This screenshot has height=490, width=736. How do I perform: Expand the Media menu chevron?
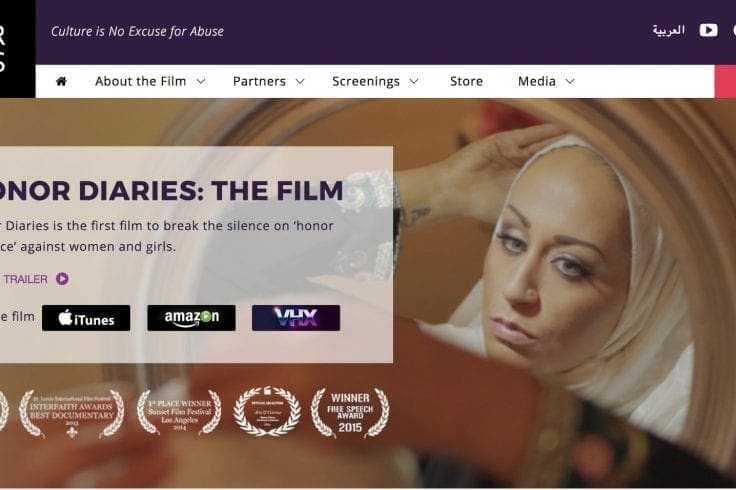coord(570,82)
